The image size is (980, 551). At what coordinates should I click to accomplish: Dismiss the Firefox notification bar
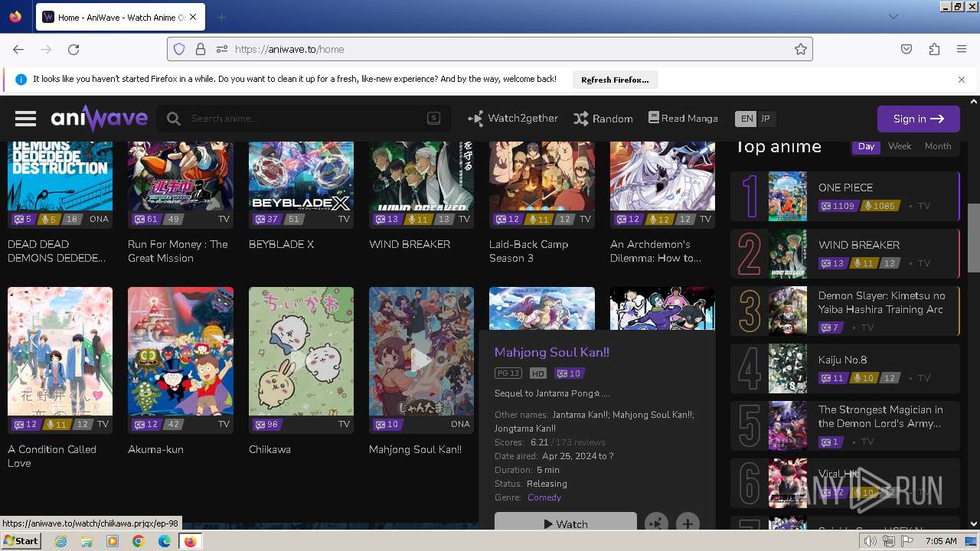point(962,80)
